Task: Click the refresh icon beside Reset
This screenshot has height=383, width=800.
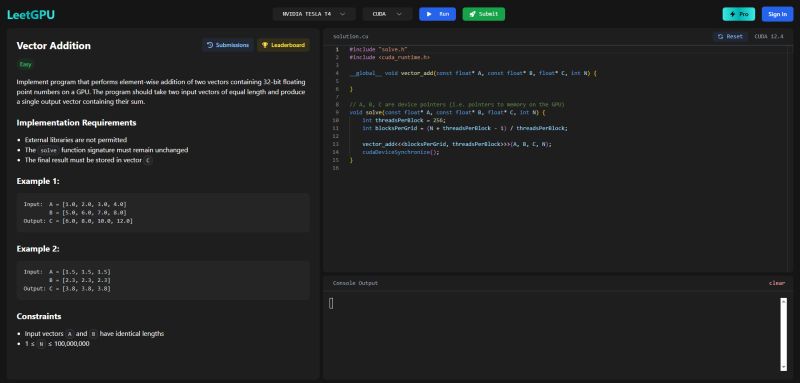Action: 720,37
